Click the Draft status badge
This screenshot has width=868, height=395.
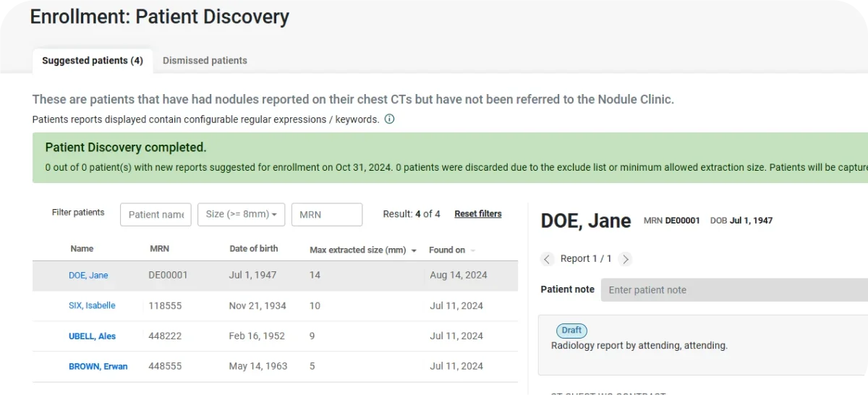click(x=571, y=331)
